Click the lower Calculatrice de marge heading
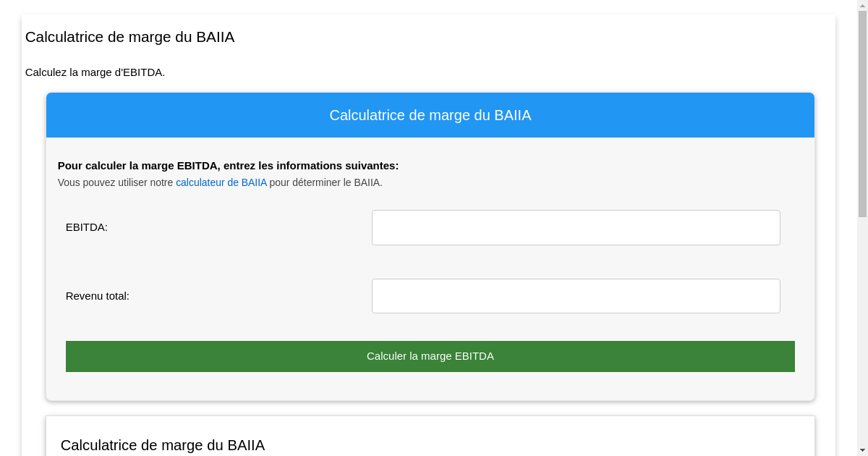Image resolution: width=868 pixels, height=456 pixels. click(x=163, y=445)
